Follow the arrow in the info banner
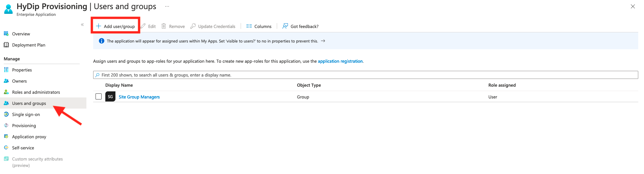The height and width of the screenshot is (174, 644). point(323,41)
